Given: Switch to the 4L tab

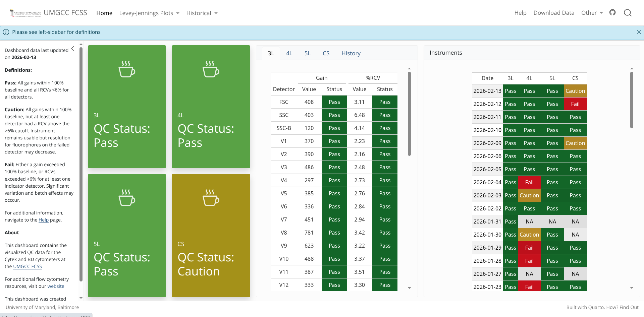Looking at the screenshot, I should pos(289,53).
